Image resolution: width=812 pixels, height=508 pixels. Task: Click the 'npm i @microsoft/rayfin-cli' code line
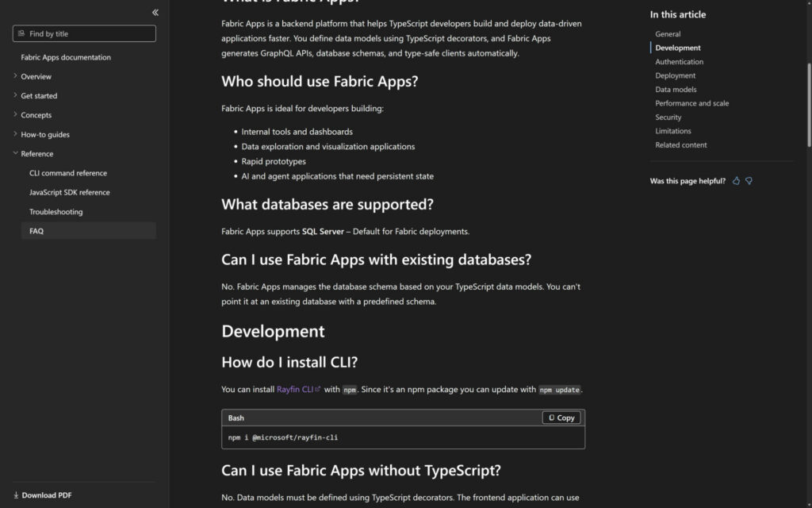click(x=283, y=437)
